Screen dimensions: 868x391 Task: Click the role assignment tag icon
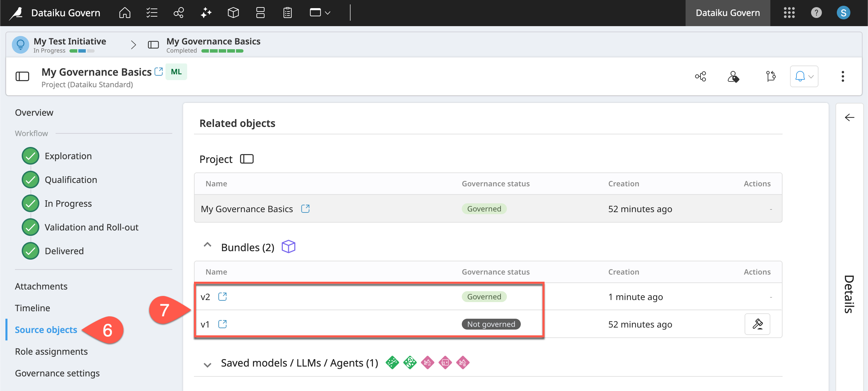pyautogui.click(x=734, y=76)
